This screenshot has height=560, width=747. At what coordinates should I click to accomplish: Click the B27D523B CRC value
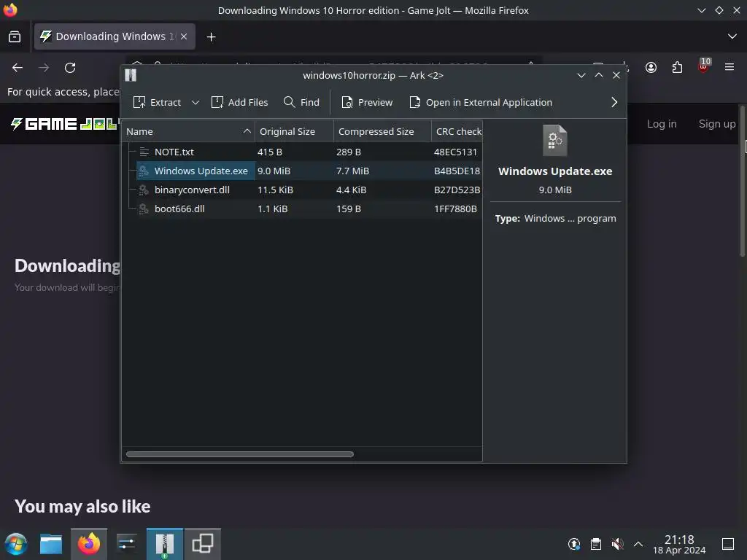457,190
